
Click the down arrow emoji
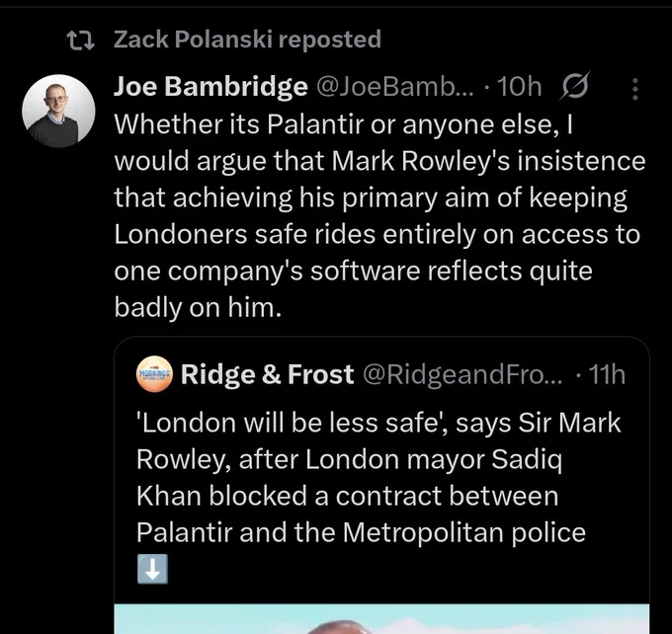[x=152, y=569]
